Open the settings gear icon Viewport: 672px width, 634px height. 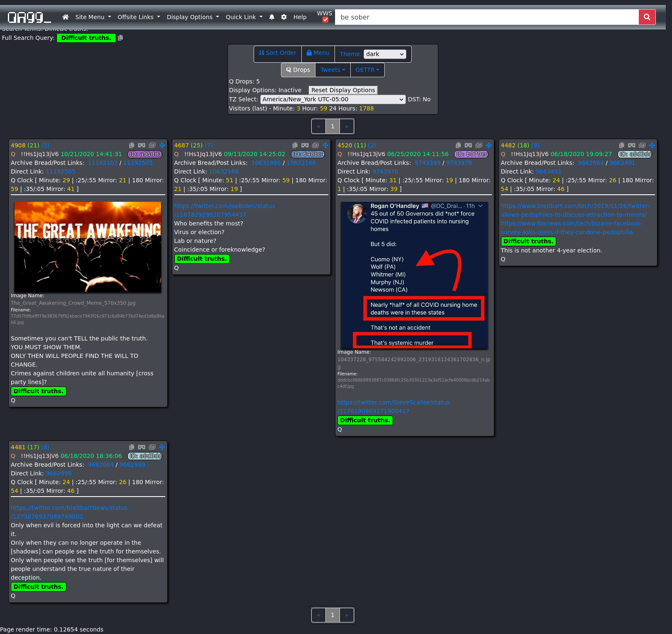click(x=284, y=17)
